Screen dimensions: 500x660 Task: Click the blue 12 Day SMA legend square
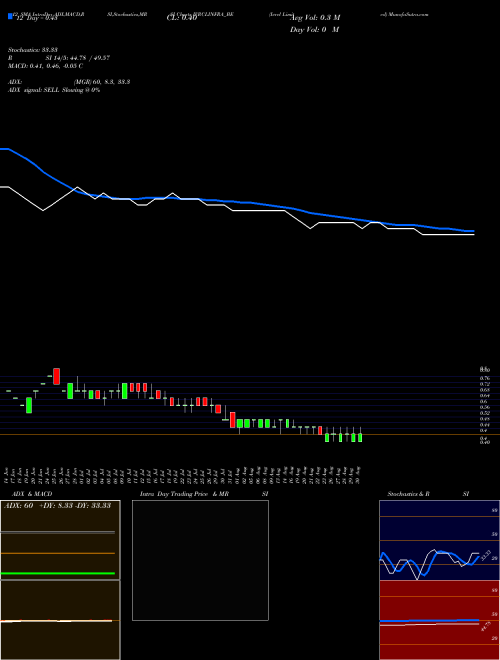point(10,17)
